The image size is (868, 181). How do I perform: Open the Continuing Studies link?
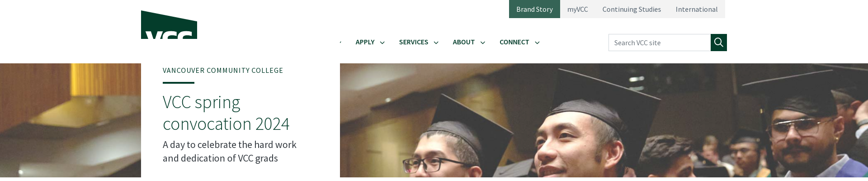tap(632, 9)
